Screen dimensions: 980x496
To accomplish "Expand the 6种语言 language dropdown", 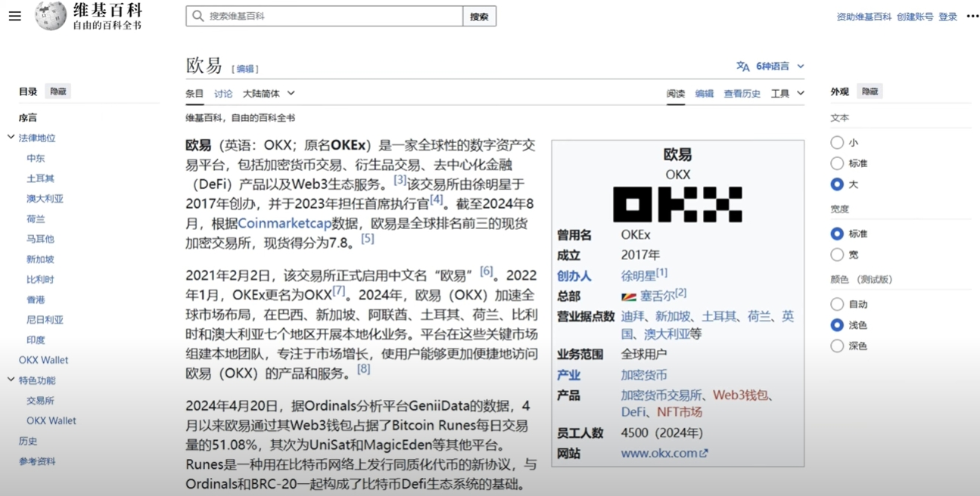I will (779, 67).
